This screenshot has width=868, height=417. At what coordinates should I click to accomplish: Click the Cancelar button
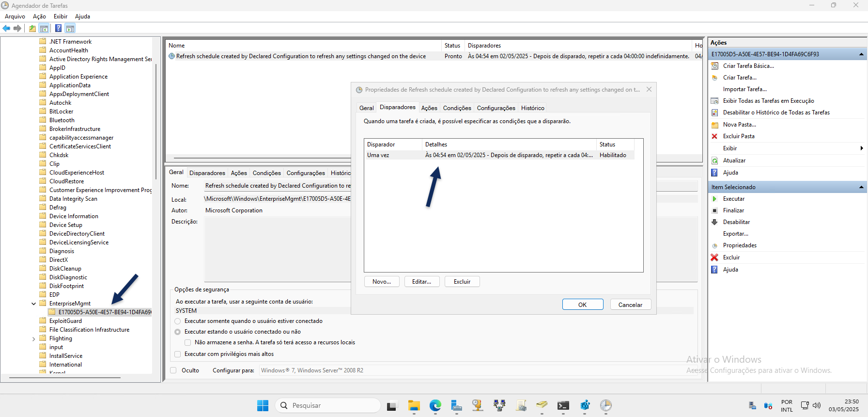[630, 305]
